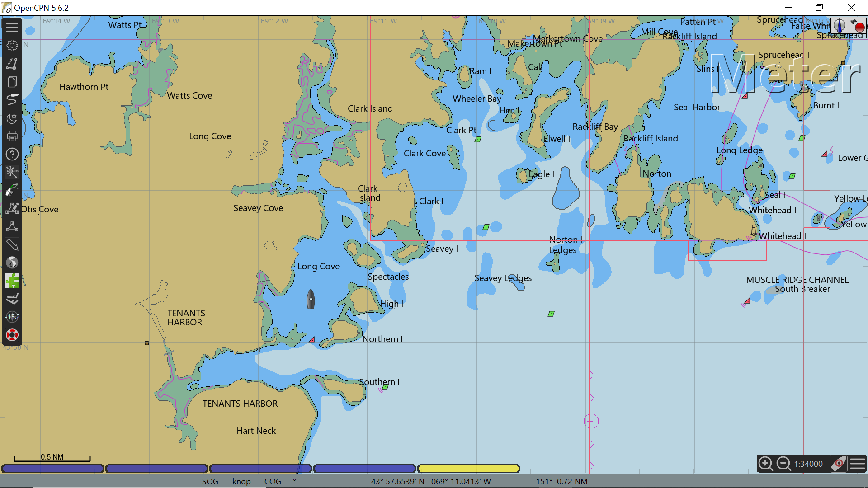Click the Hart Neck label
The image size is (868, 488).
pos(256,431)
